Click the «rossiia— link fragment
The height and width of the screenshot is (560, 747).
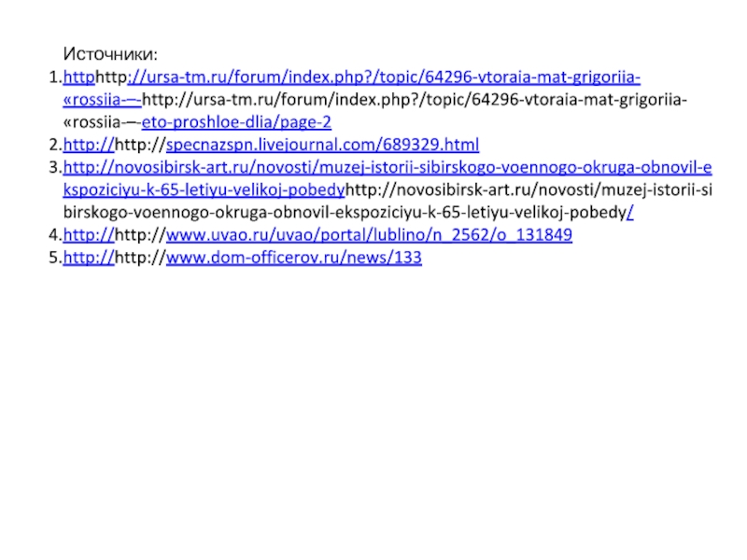click(x=102, y=100)
